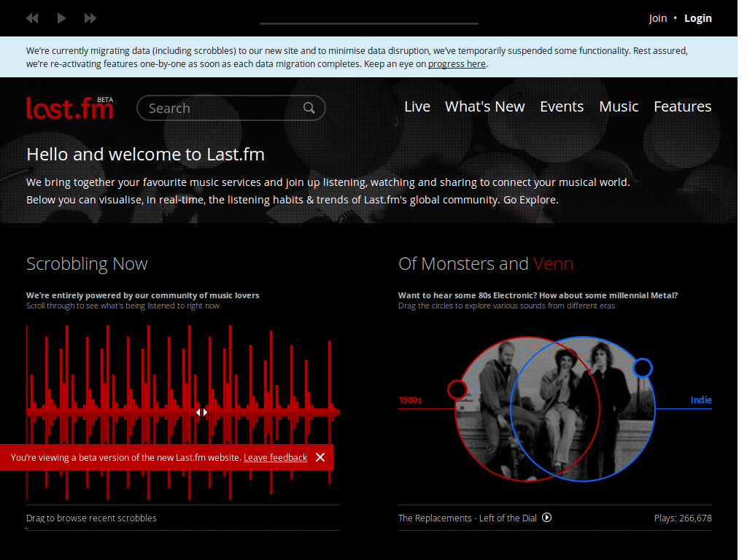Click 'Hello and welcome to Last.fm' heading
This screenshot has height=560, width=747.
point(145,155)
